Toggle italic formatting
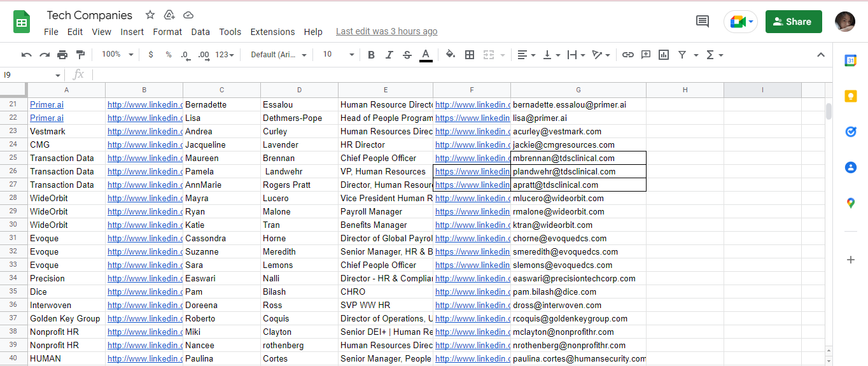The width and height of the screenshot is (868, 366). [x=389, y=55]
